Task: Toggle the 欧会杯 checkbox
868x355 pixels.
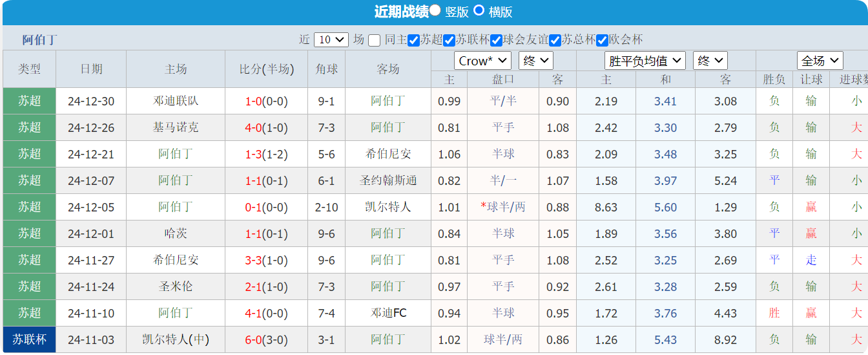Action: [x=602, y=40]
